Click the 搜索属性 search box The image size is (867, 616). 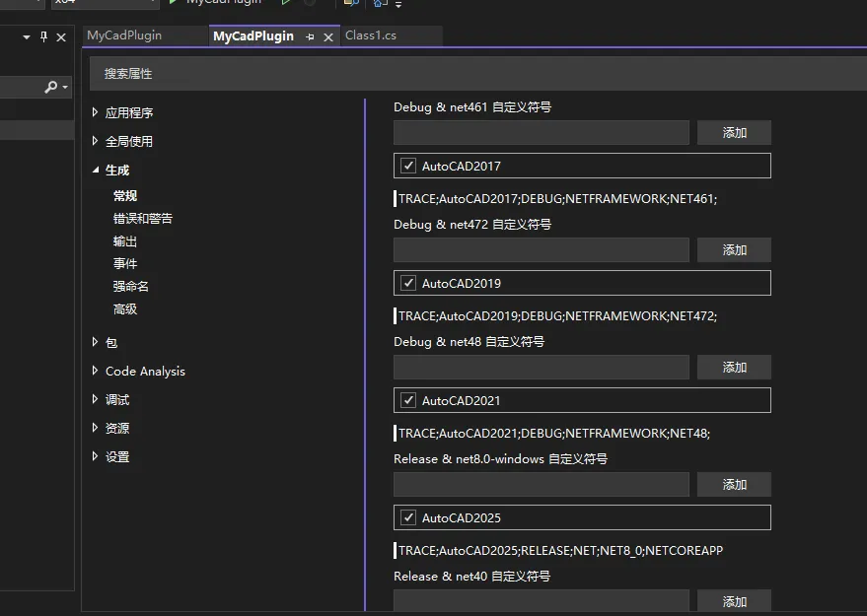click(x=477, y=74)
